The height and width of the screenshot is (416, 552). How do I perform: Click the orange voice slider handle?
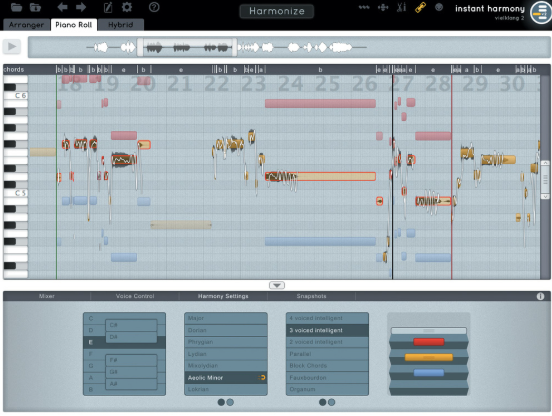(428, 357)
